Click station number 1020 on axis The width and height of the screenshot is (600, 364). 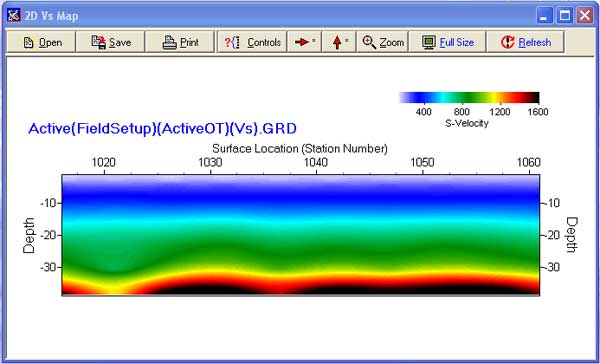tap(104, 162)
